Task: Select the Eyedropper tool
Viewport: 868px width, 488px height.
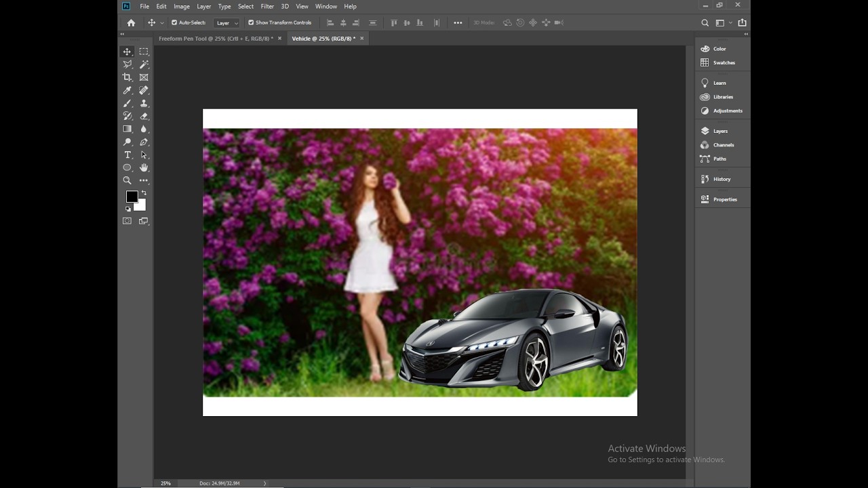Action: tap(127, 90)
